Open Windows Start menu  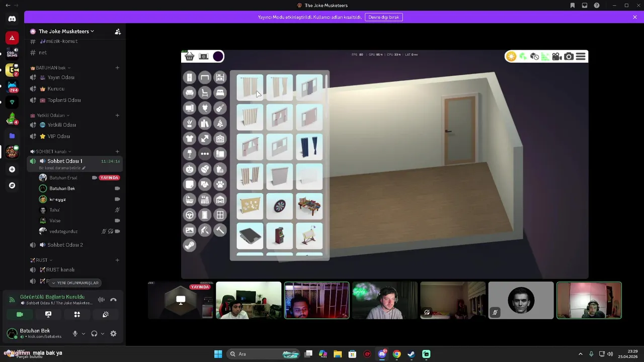point(218,354)
